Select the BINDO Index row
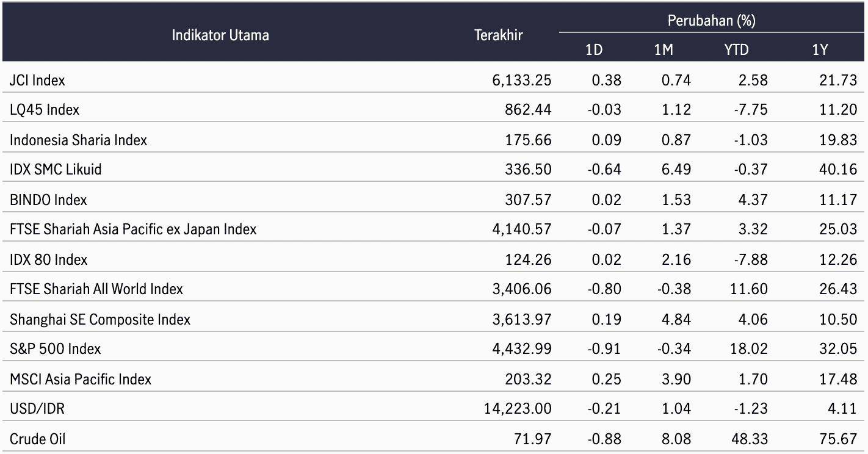Screen dimensions: 868x454 tap(434, 200)
